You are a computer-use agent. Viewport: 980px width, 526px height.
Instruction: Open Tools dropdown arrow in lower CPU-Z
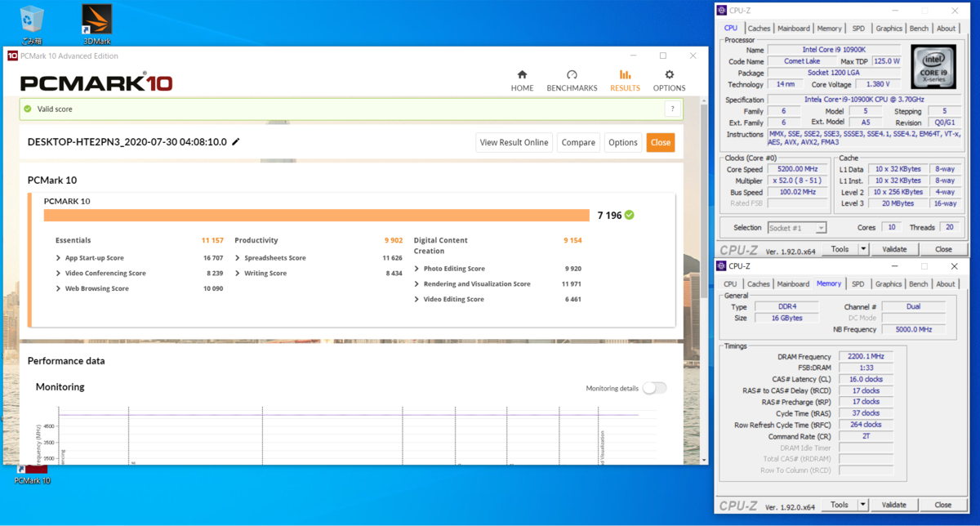coord(863,505)
